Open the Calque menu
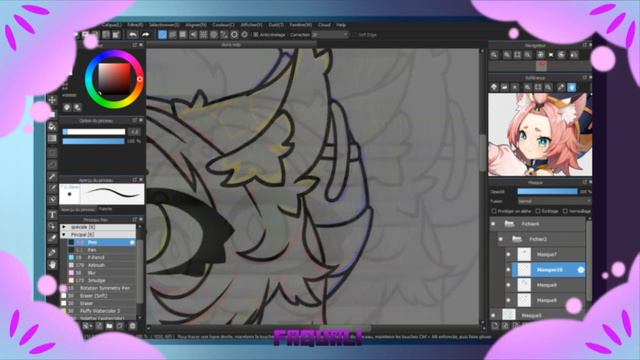The height and width of the screenshot is (360, 640). pos(111,25)
